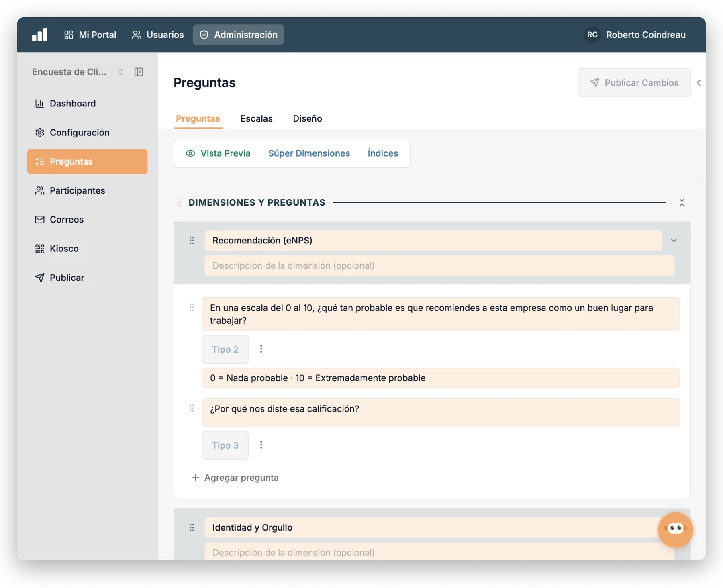Switch to the Diseño tab
Screen dimensions: 723x588
(307, 119)
